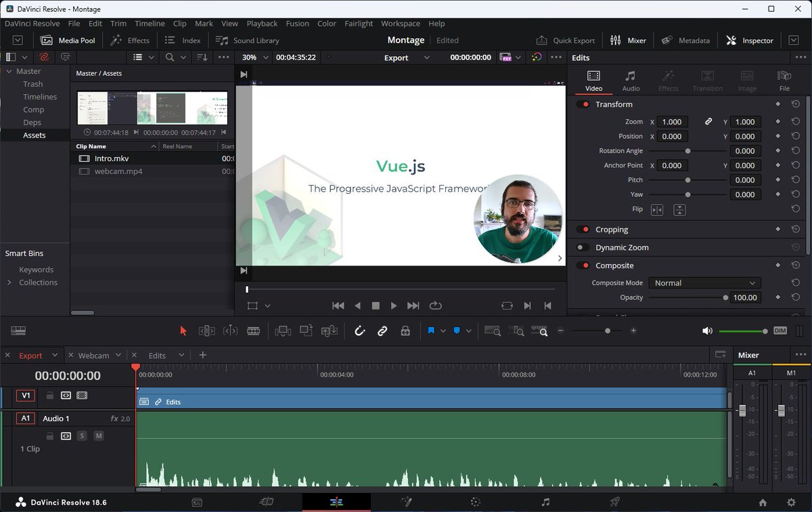
Task: Open flag color dropdown arrow
Action: click(x=443, y=330)
